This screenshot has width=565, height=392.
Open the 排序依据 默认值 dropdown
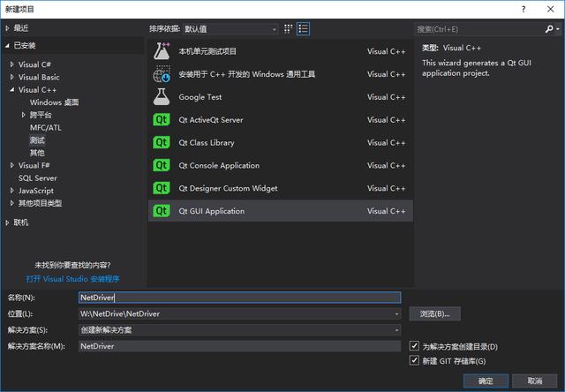(x=230, y=29)
